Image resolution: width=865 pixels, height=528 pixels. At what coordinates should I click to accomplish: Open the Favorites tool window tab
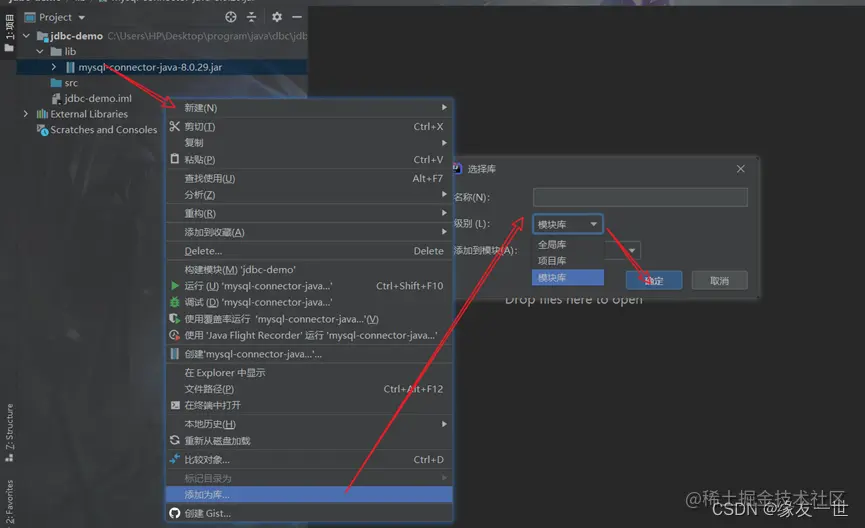[x=9, y=501]
